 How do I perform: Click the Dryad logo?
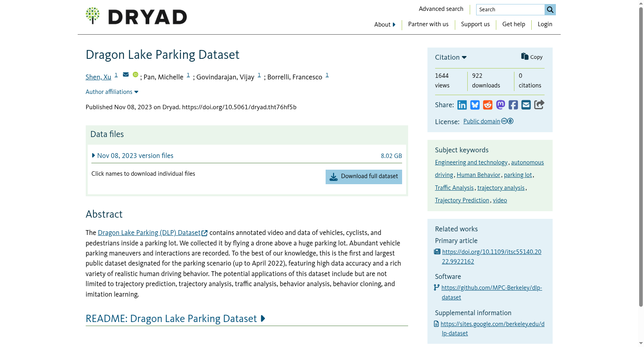click(136, 16)
